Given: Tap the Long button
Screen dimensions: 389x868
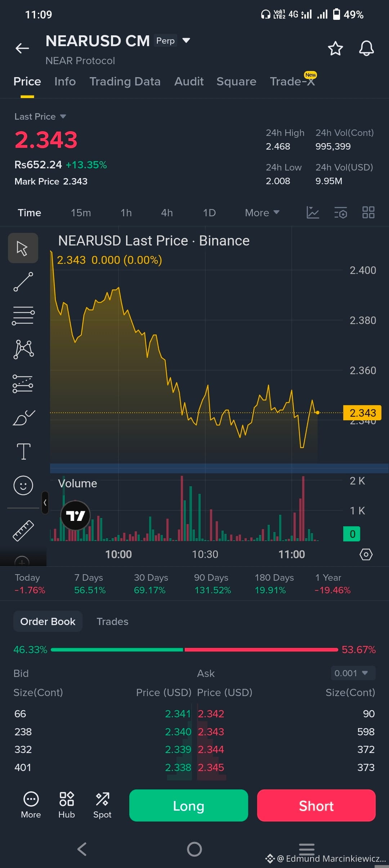Looking at the screenshot, I should click(x=189, y=806).
